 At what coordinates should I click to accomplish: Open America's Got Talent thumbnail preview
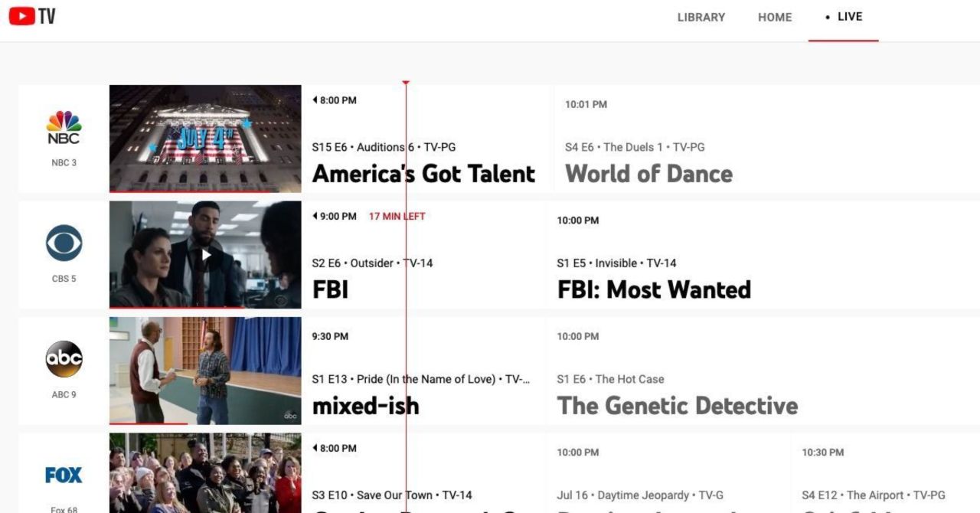click(205, 138)
